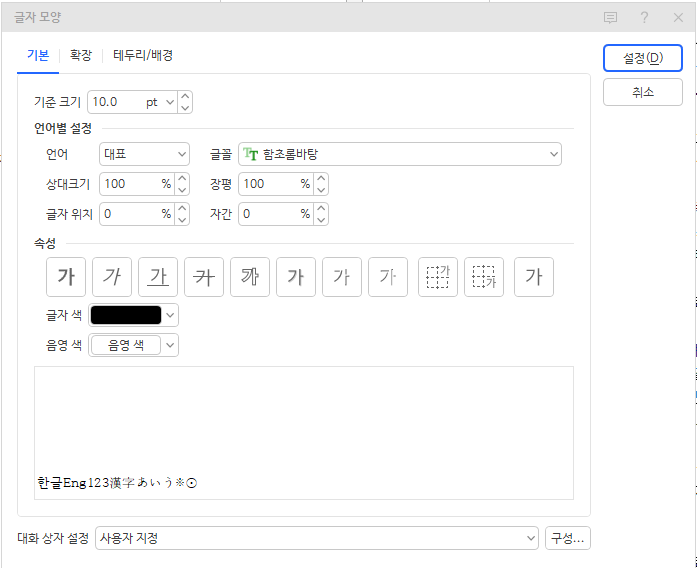Toggle the engrave 가 attribute
This screenshot has height=568, width=697.
[388, 277]
